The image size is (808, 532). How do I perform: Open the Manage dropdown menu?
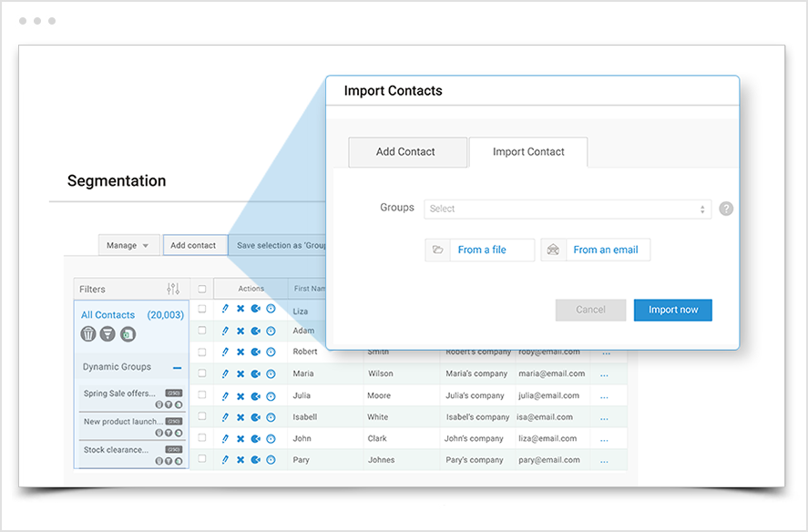tap(128, 245)
